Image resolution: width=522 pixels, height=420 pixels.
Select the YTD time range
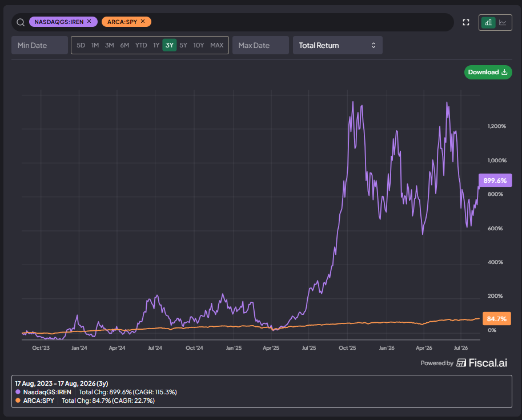141,45
